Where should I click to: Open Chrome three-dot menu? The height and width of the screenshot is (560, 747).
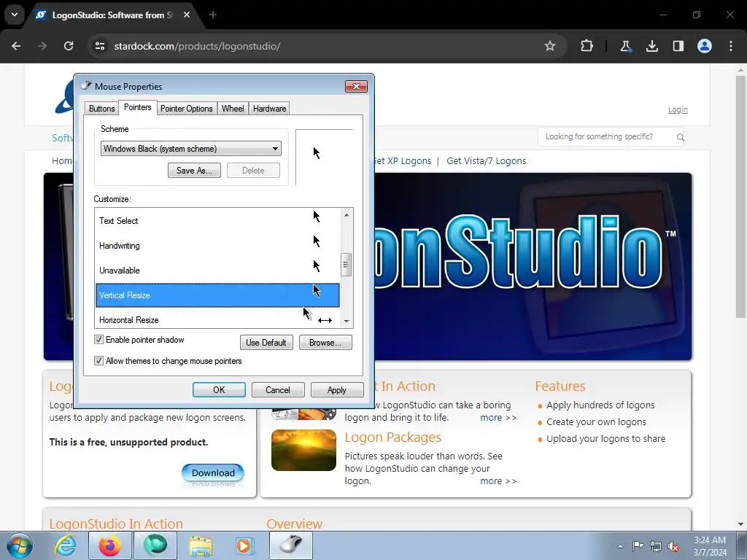click(x=731, y=46)
